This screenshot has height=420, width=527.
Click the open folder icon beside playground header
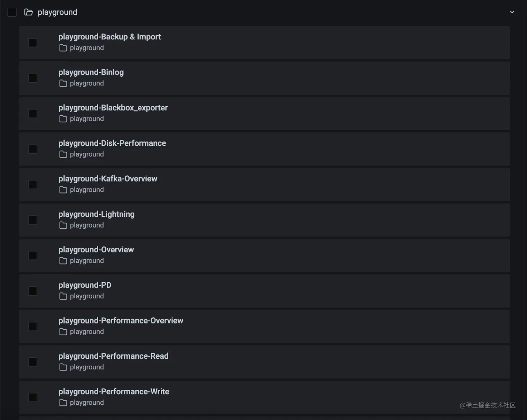pos(28,13)
